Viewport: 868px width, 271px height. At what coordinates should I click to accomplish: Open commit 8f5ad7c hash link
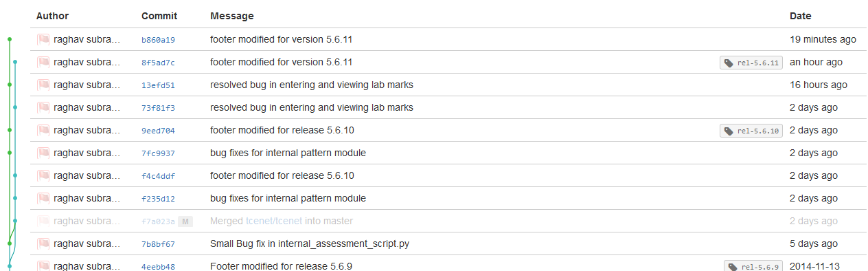tap(158, 63)
